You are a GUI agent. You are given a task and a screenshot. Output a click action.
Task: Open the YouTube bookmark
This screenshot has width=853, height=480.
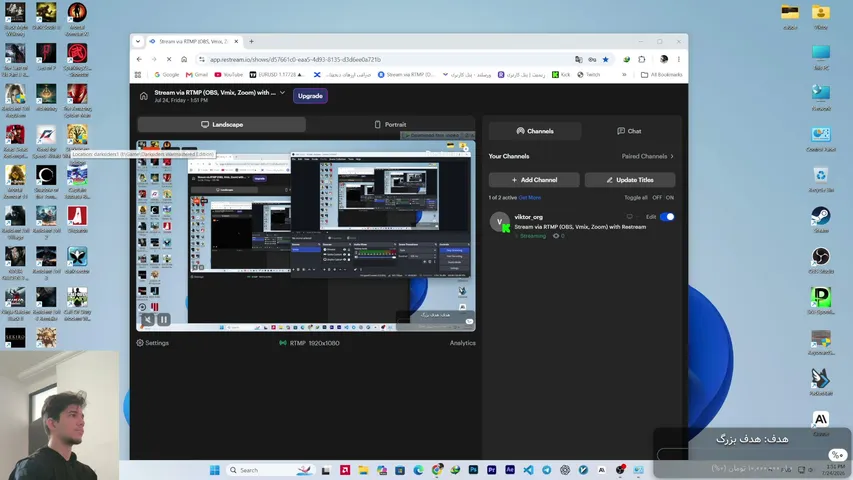tap(228, 75)
